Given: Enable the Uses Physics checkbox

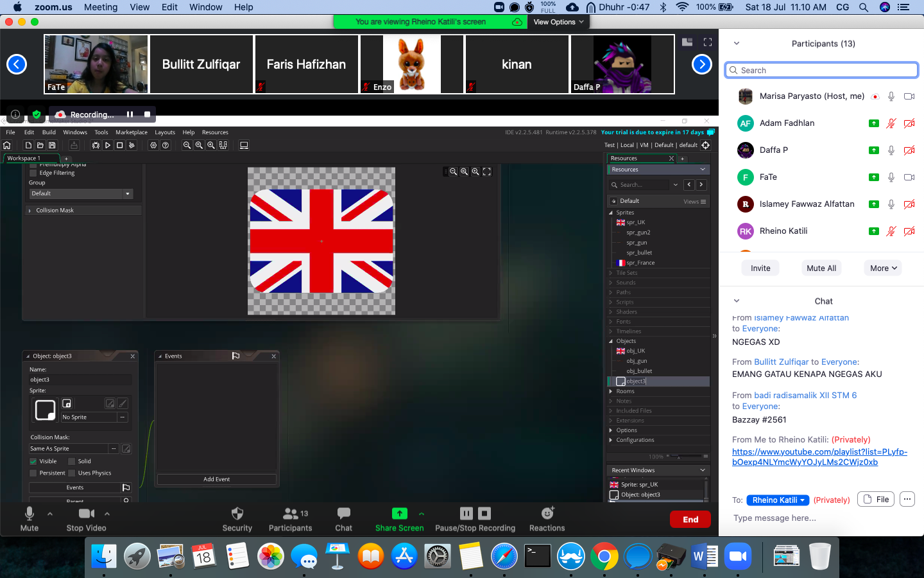Looking at the screenshot, I should point(72,473).
